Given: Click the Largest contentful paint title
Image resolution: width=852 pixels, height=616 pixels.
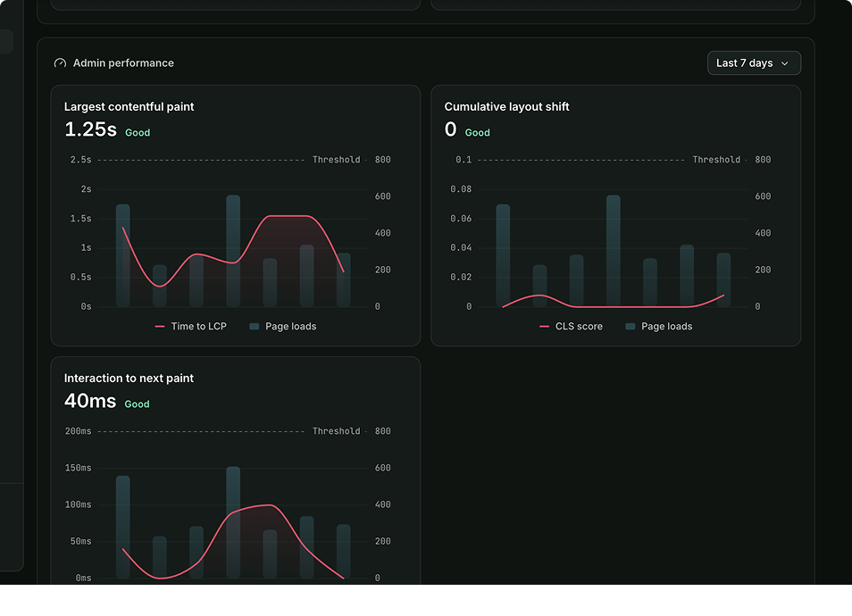Looking at the screenshot, I should pyautogui.click(x=129, y=106).
